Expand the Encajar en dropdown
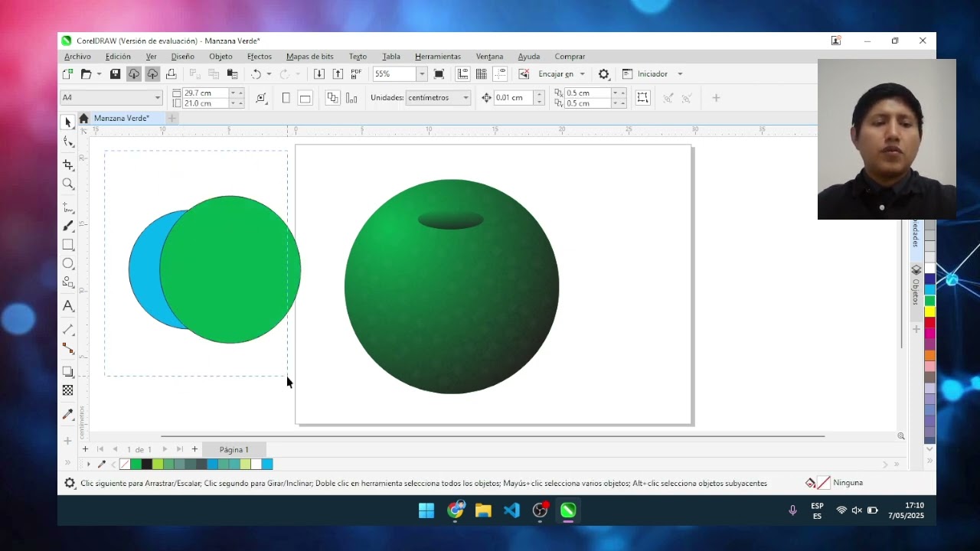Screen dimensions: 980x551 [x=582, y=74]
